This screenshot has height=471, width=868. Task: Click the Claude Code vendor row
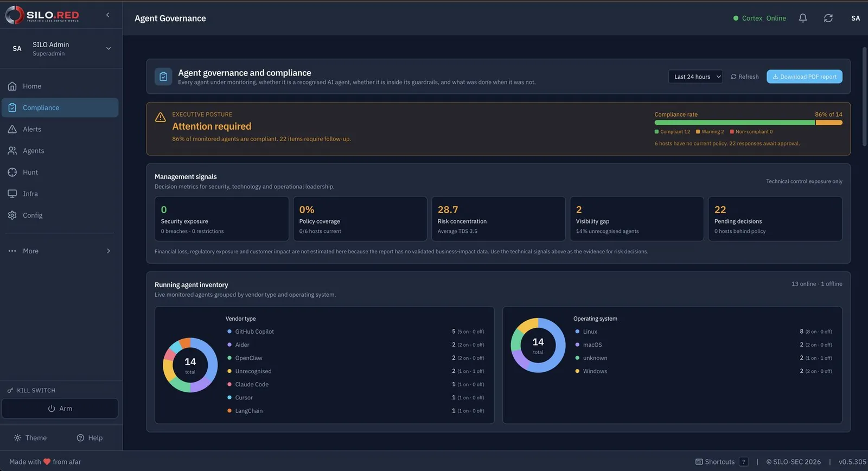[x=356, y=384]
